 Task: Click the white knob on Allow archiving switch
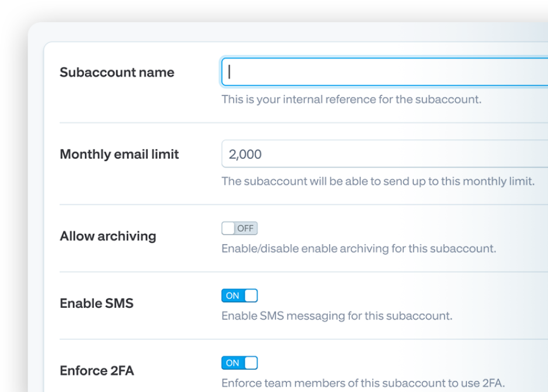228,228
